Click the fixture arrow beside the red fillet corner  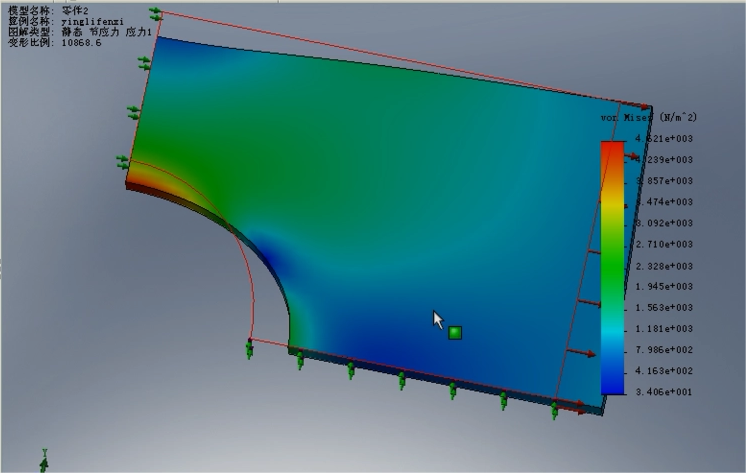coord(124,160)
